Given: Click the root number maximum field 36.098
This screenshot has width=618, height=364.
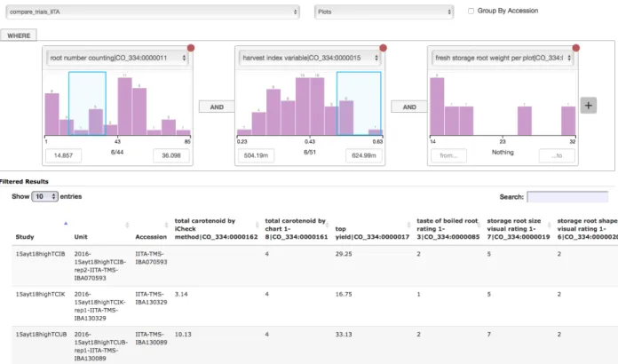Looking at the screenshot, I should [171, 155].
